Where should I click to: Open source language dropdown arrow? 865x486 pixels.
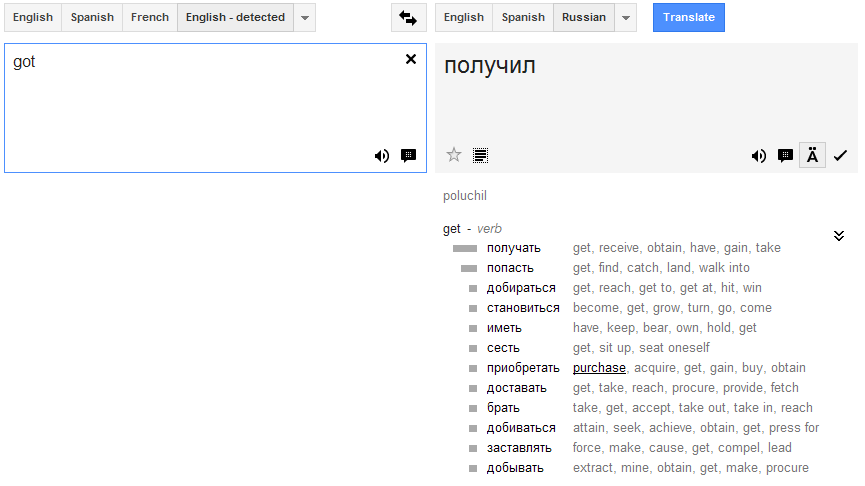pos(305,18)
